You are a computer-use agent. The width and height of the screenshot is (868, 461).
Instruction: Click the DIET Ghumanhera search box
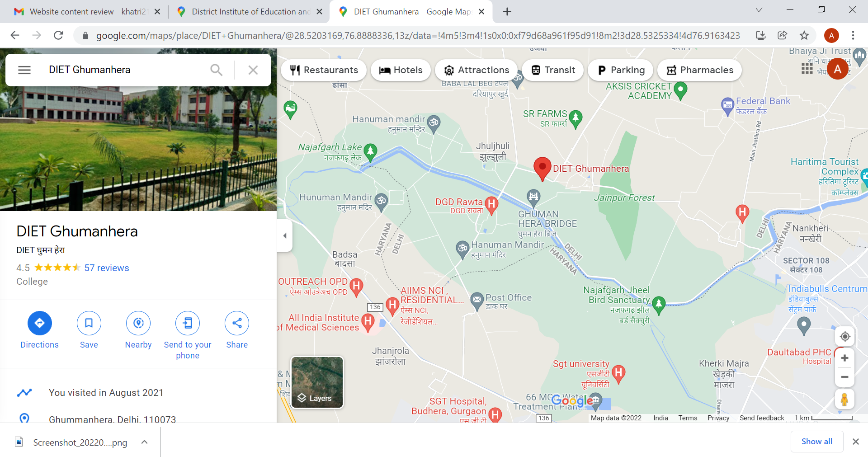pos(122,70)
